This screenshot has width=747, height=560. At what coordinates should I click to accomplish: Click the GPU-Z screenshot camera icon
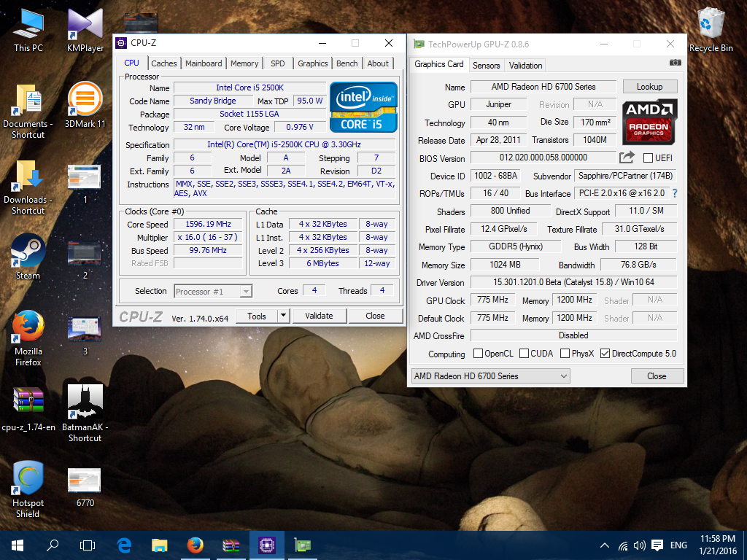[675, 63]
